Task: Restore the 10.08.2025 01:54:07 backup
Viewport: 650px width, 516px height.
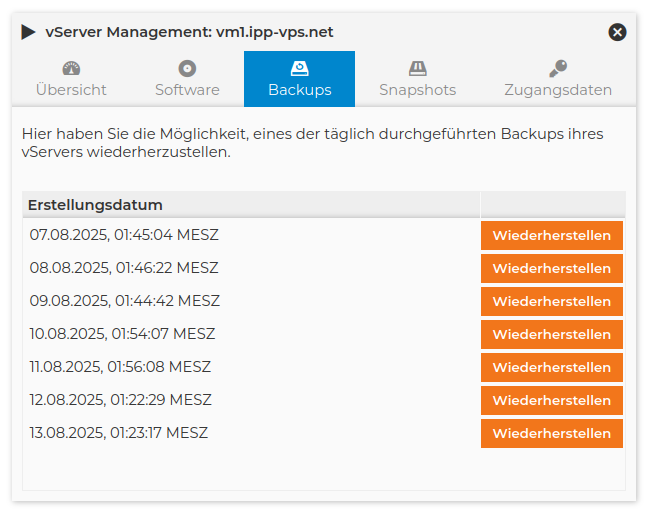Action: [x=551, y=335]
